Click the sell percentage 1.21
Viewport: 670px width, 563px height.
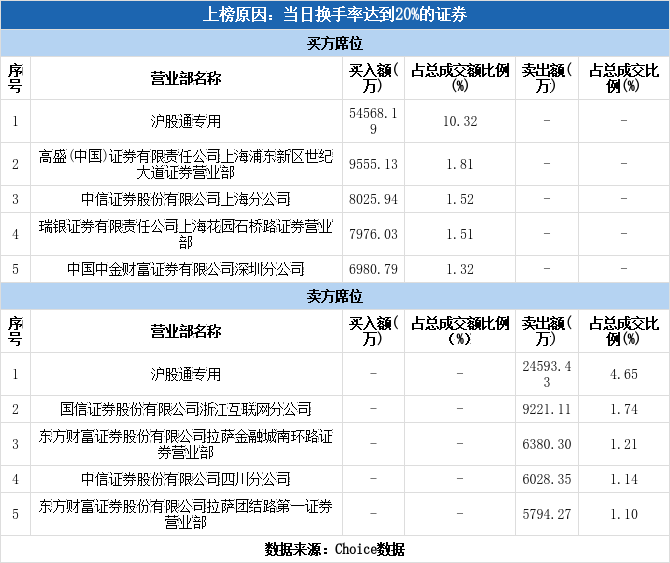(x=624, y=444)
